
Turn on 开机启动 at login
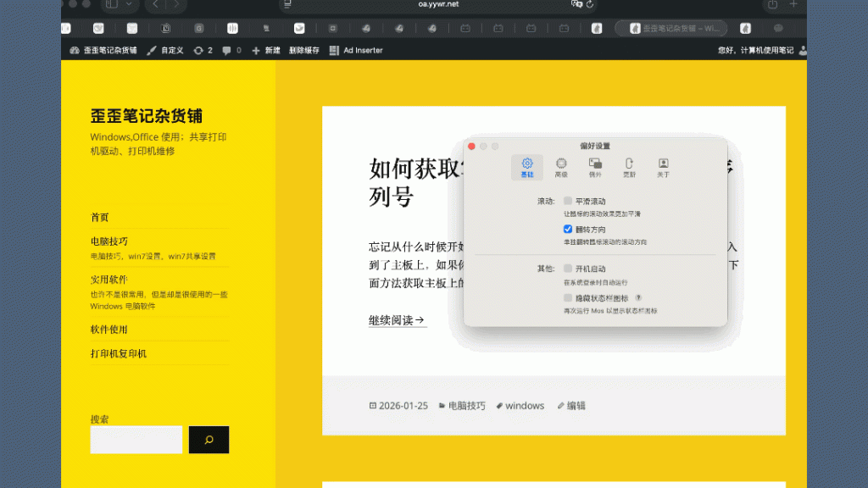568,269
